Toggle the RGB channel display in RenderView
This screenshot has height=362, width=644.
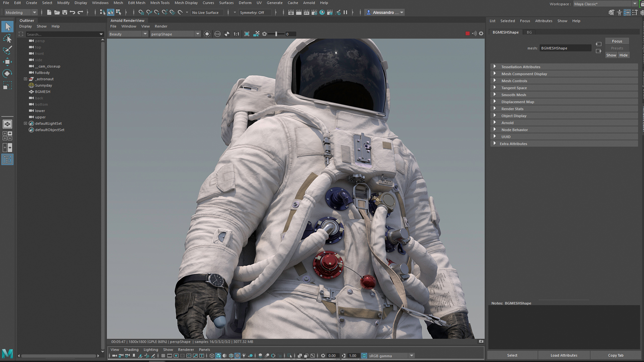(217, 34)
